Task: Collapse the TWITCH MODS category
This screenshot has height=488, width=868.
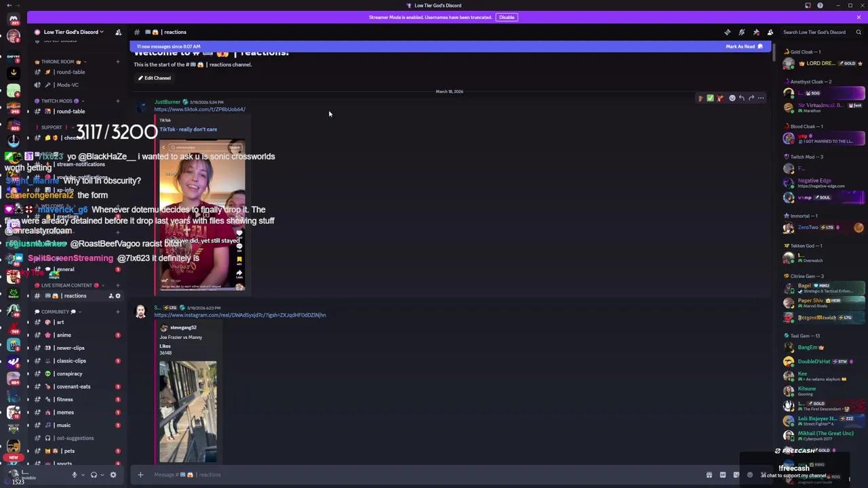Action: [x=56, y=101]
